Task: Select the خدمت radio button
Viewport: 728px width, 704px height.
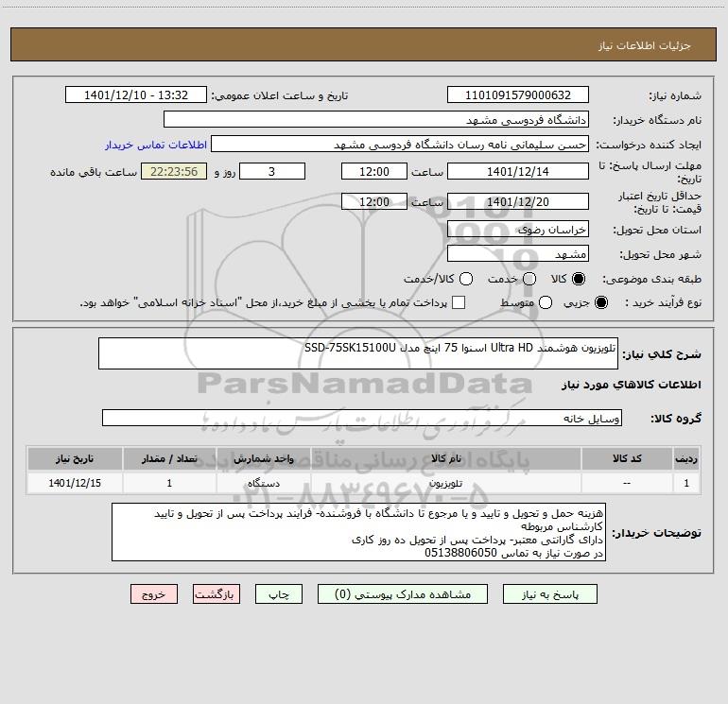Action: pyautogui.click(x=529, y=279)
